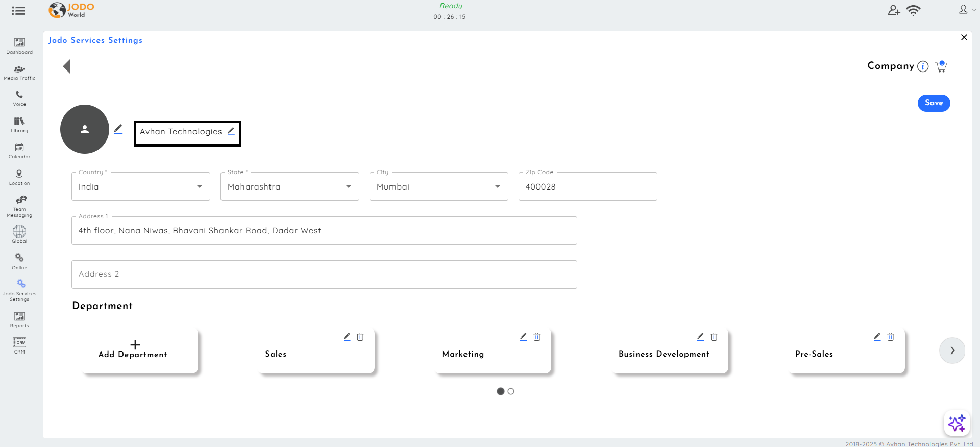Screen dimensions: 980x447
Task: Edit the Business Development department
Action: pyautogui.click(x=701, y=337)
